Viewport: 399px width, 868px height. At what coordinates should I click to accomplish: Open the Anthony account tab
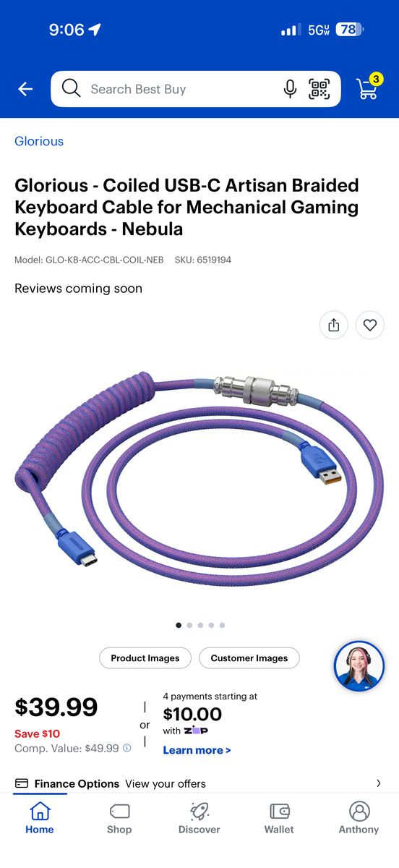(359, 818)
